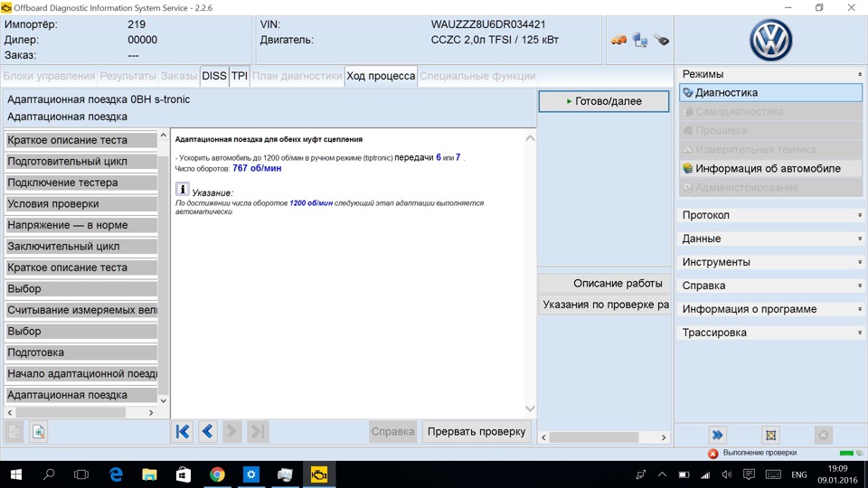Open Описание работы
Screen dimensions: 868x488
(605, 283)
